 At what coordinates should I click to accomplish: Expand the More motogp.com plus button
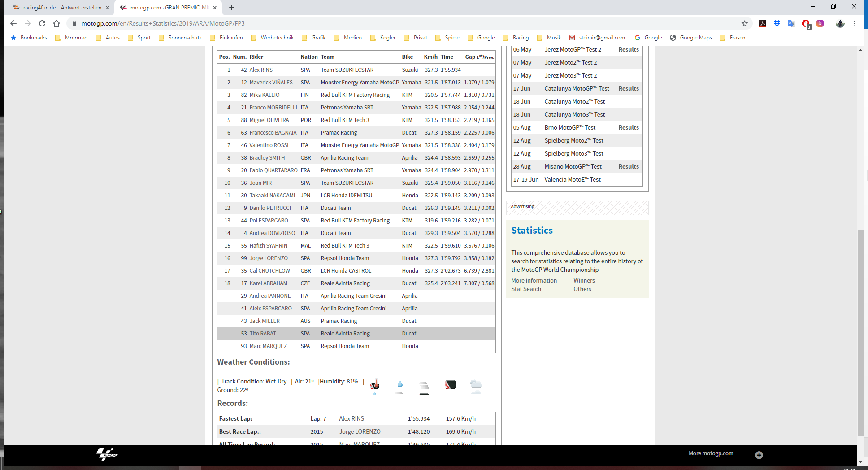pyautogui.click(x=759, y=455)
